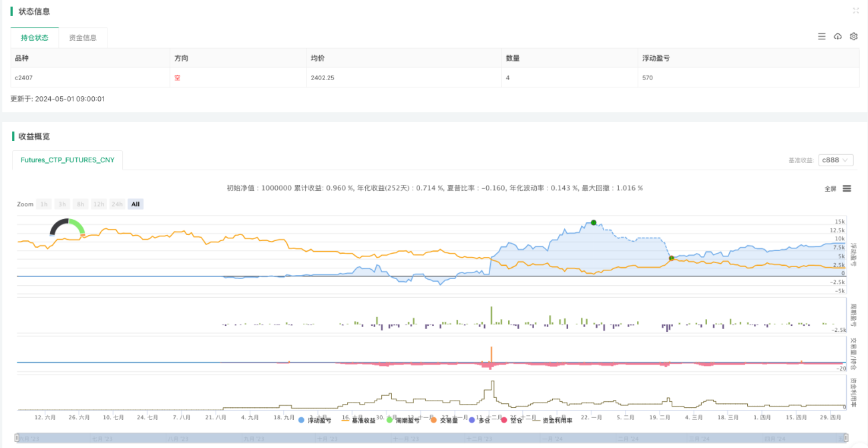The height and width of the screenshot is (448, 868).
Task: Click the expand panel icon in status section
Action: point(856,11)
